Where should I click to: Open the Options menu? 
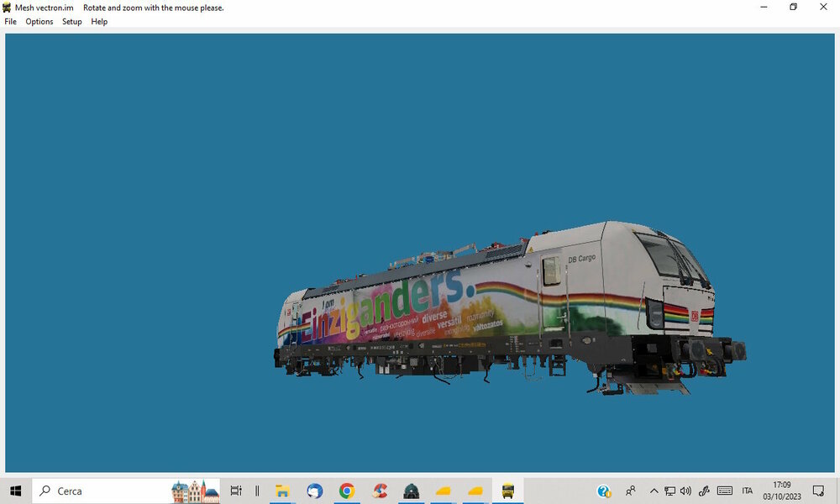pyautogui.click(x=39, y=22)
